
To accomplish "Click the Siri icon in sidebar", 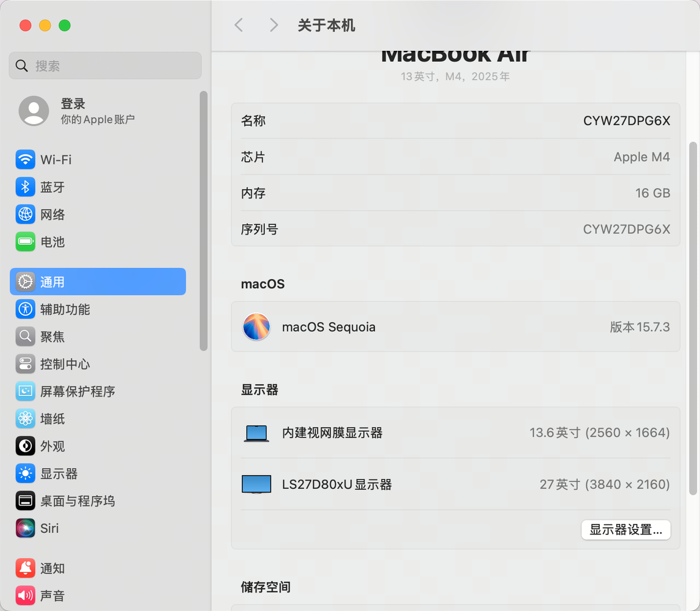I will 25,528.
